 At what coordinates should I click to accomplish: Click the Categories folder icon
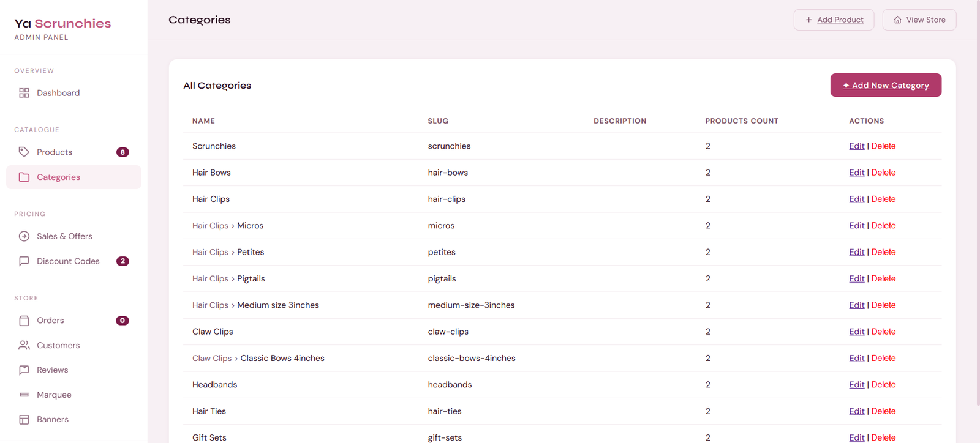(24, 177)
